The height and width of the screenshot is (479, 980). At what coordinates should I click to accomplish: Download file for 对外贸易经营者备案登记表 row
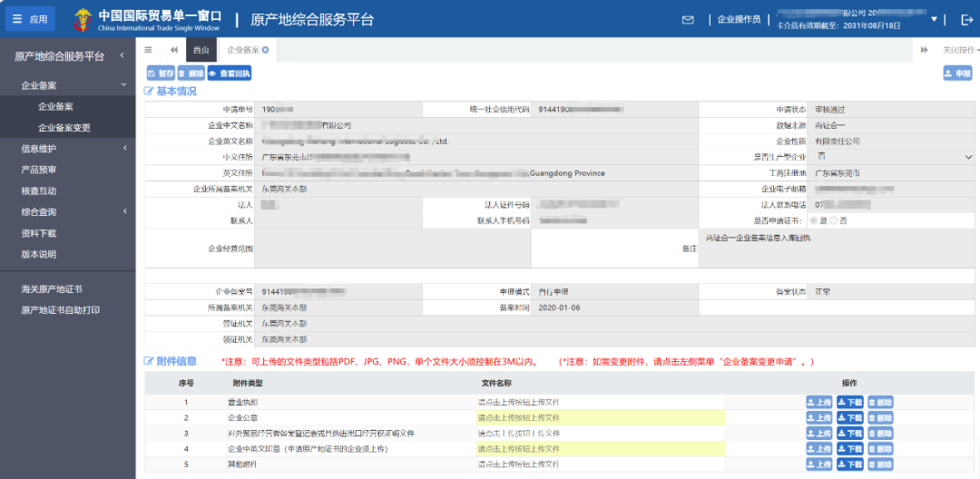[850, 434]
